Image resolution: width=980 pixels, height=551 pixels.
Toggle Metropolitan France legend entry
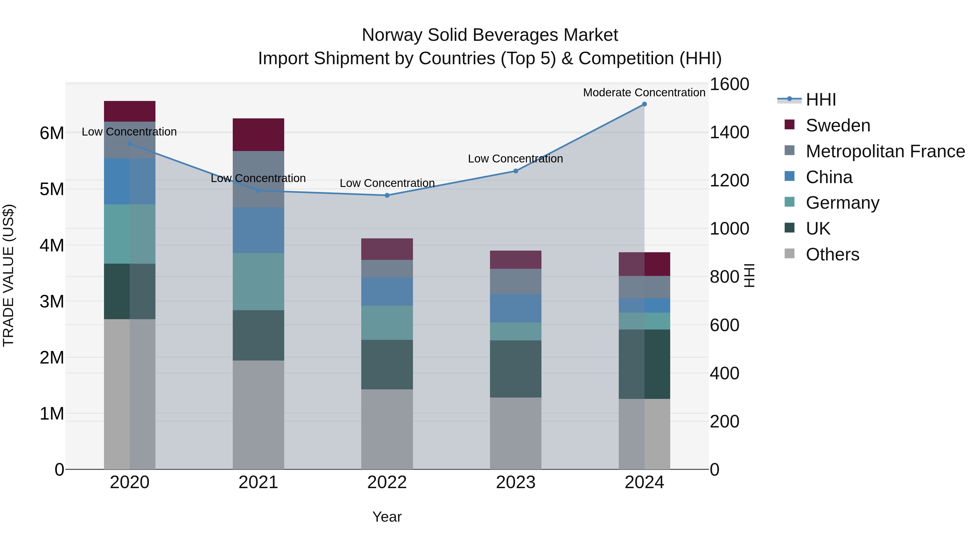pyautogui.click(x=874, y=151)
